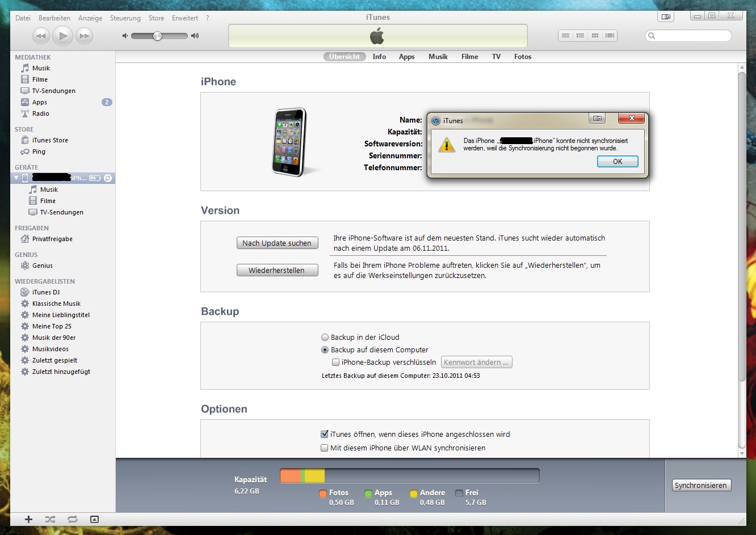Open the Bearbeiten menu
Screen dimensions: 756x535
point(54,18)
